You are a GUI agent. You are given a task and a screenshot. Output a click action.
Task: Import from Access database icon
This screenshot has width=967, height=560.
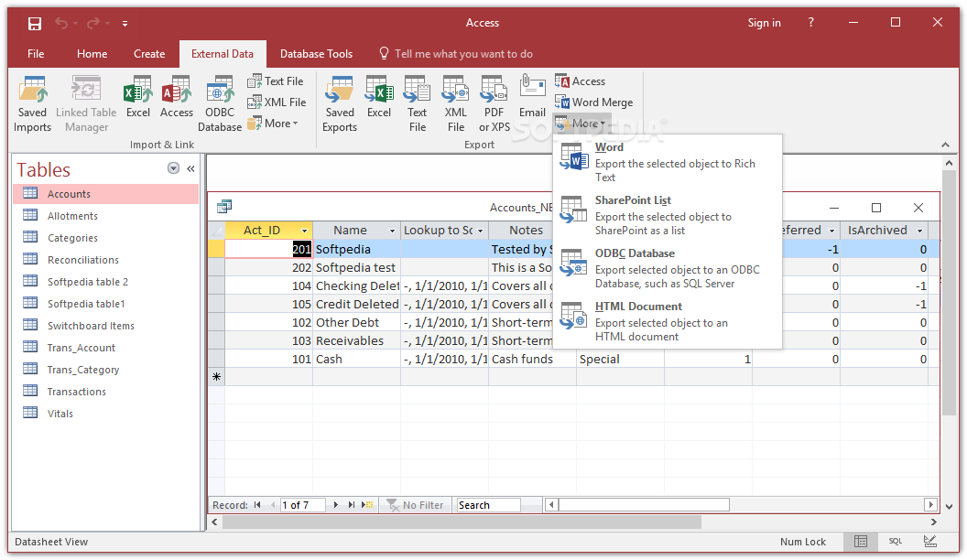177,97
